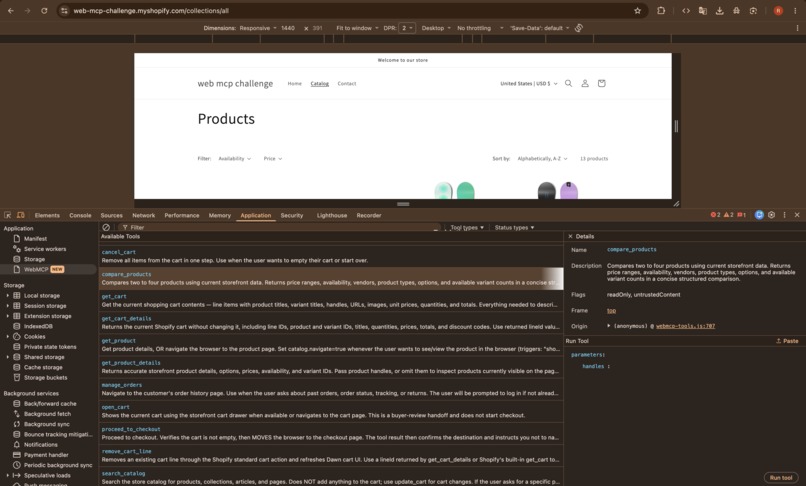
Task: Click the red errors counter badge
Action: [x=716, y=215]
